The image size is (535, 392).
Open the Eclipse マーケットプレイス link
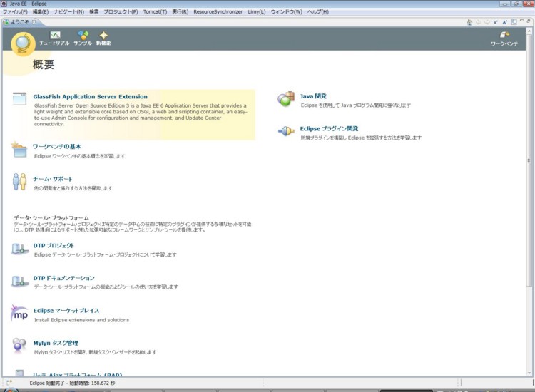66,311
